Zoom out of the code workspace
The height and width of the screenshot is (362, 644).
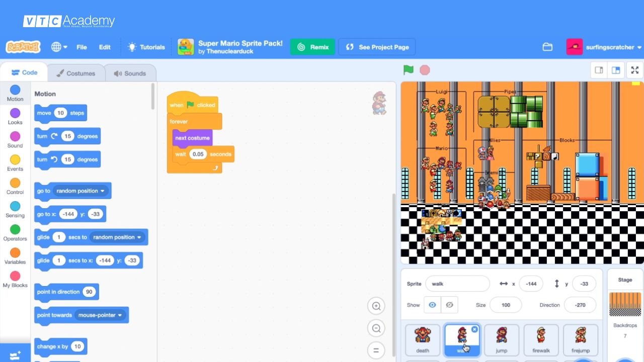click(376, 328)
